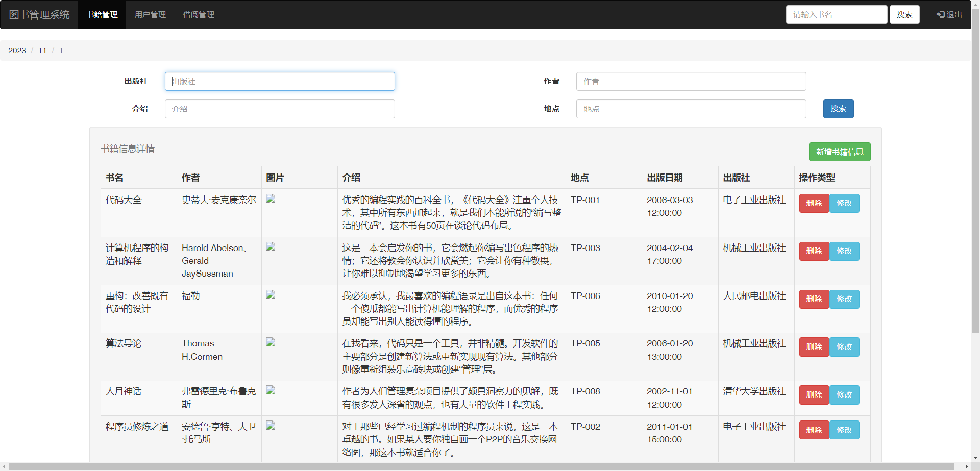The image size is (980, 471).
Task: Click the broken image icon for 重构：改善既有代码的设计
Action: point(271,294)
